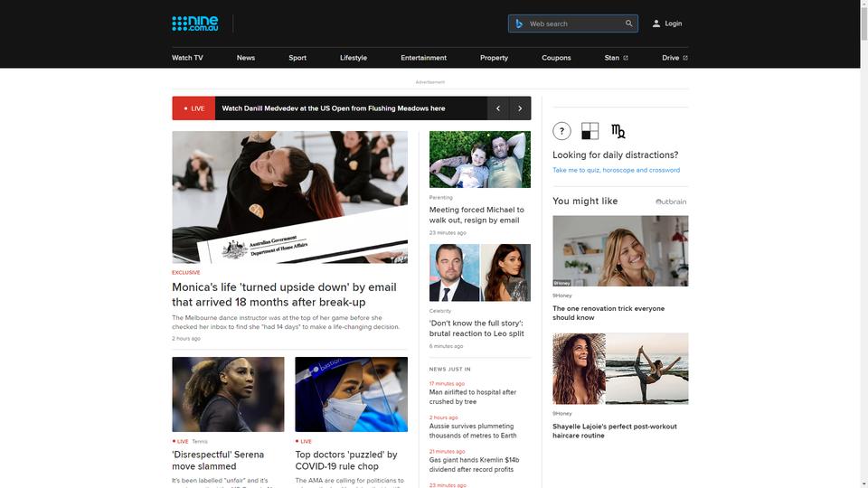868x488 pixels.
Task: Click the yoga beach workout image
Action: [x=620, y=369]
